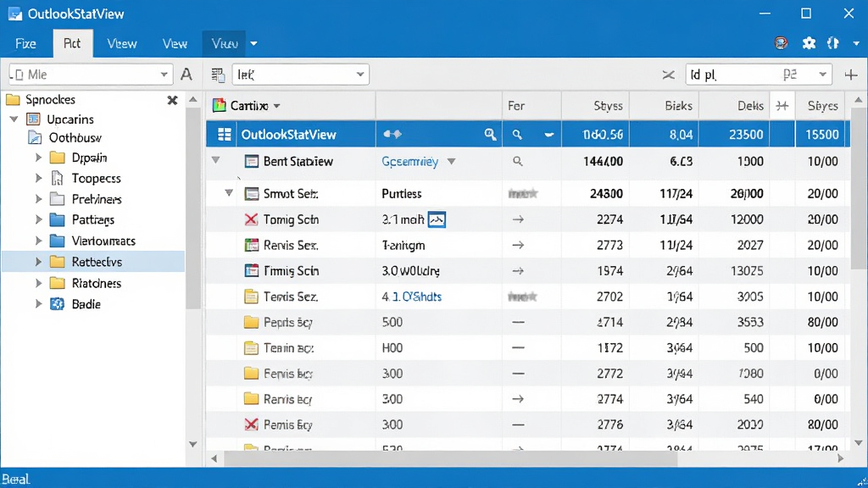The height and width of the screenshot is (488, 868).
Task: Close the Spnockes folder pane
Action: tap(172, 100)
